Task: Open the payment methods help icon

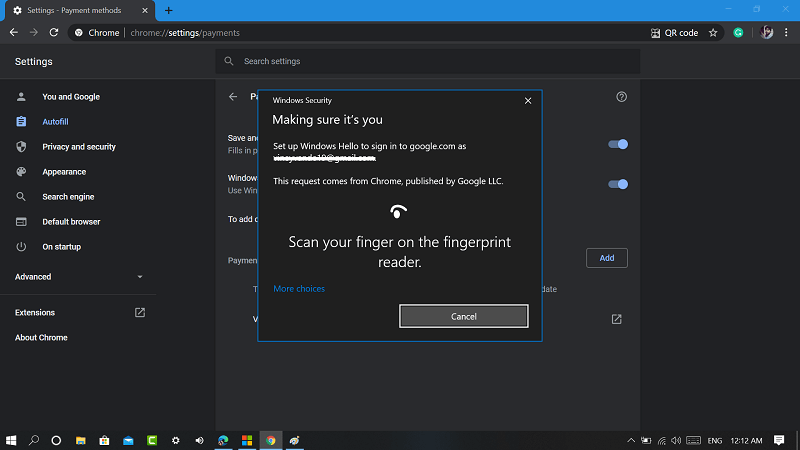Action: point(621,97)
